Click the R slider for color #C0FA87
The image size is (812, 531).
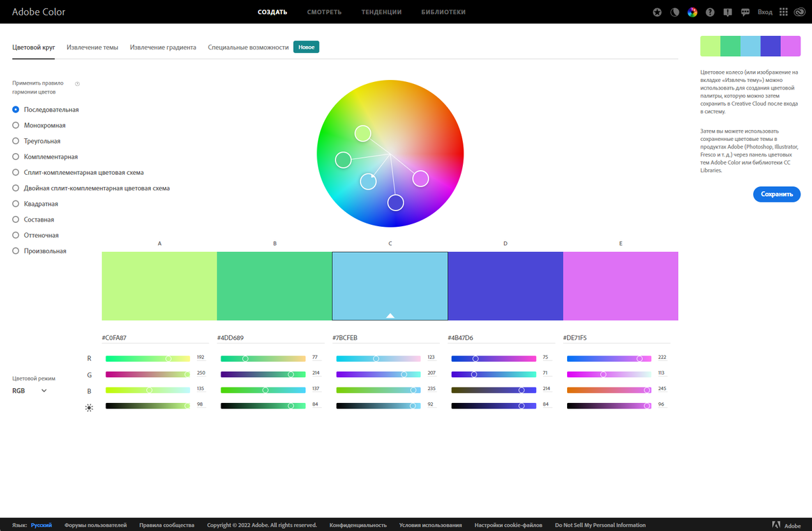[148, 358]
